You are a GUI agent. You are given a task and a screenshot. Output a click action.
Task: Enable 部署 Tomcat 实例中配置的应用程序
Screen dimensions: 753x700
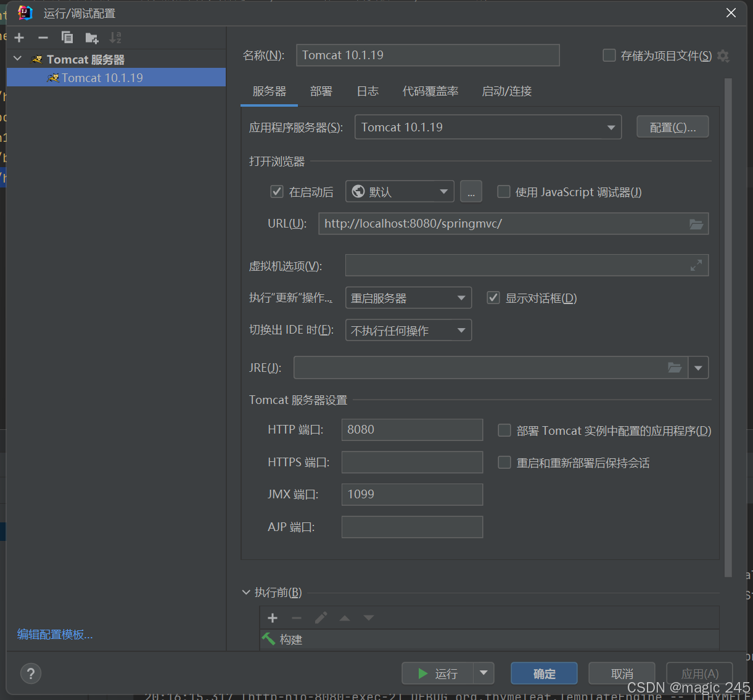point(504,430)
